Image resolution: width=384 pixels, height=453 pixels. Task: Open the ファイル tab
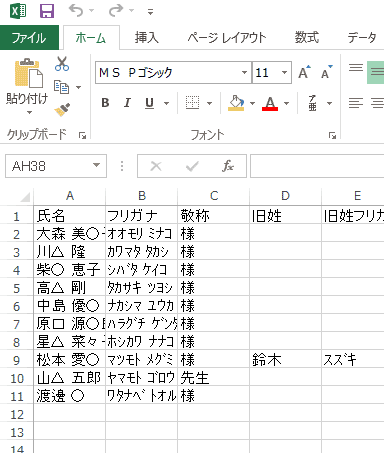(x=29, y=38)
